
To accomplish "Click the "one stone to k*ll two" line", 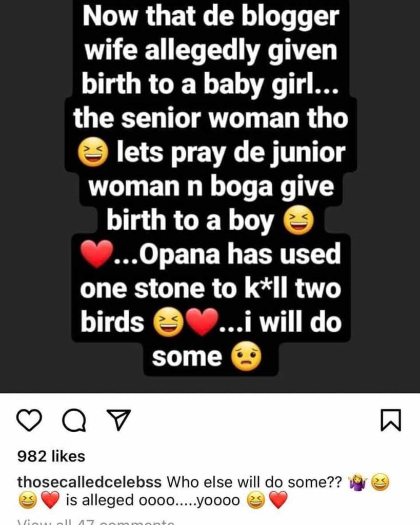I will coord(210,289).
